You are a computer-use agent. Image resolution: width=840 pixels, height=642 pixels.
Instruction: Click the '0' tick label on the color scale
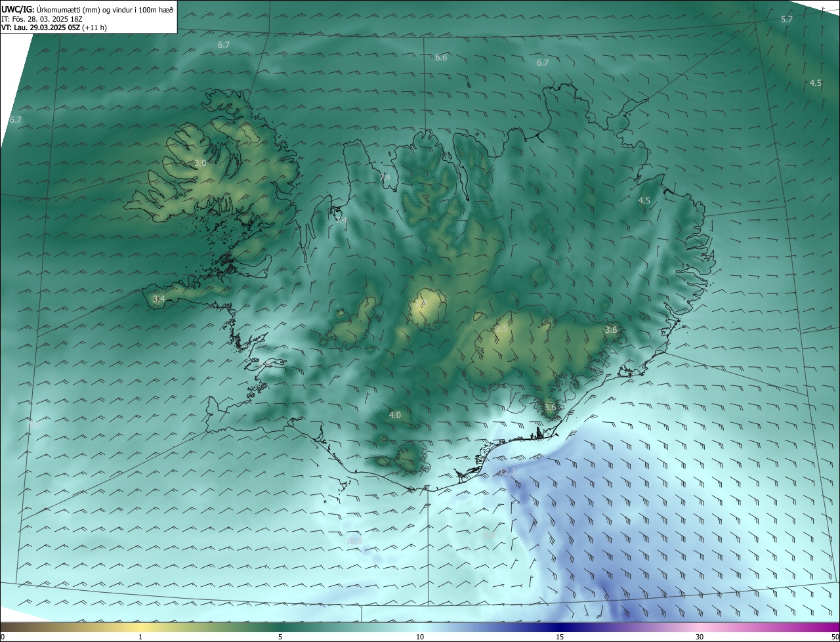click(3, 637)
